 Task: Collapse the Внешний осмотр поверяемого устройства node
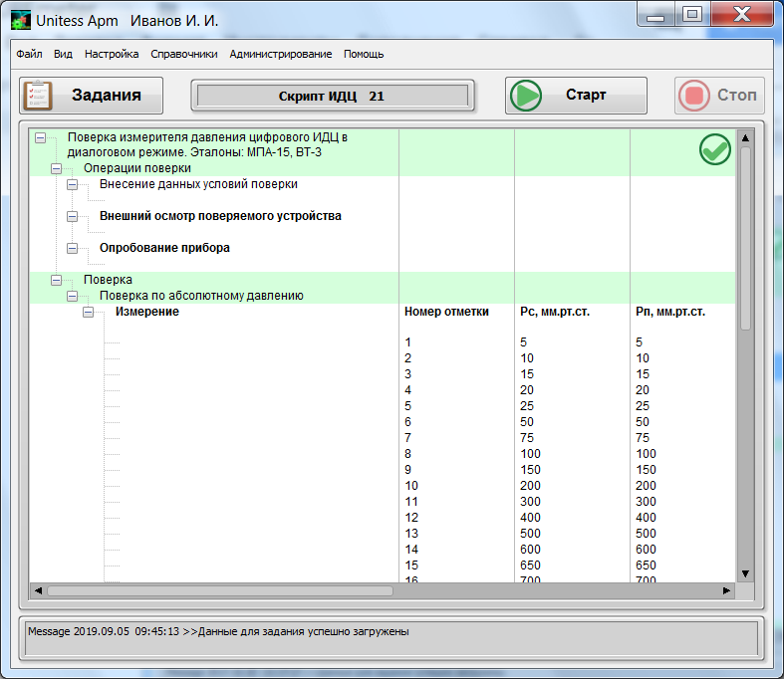tap(72, 216)
